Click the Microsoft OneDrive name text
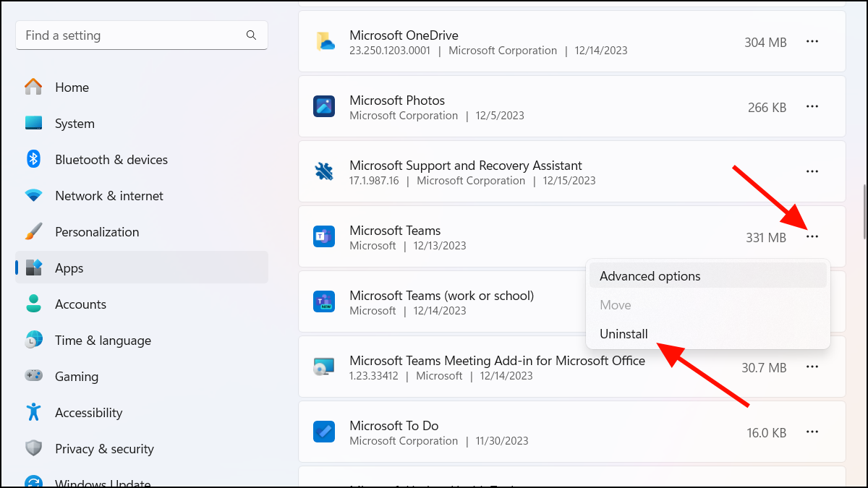The image size is (868, 488). (x=404, y=35)
